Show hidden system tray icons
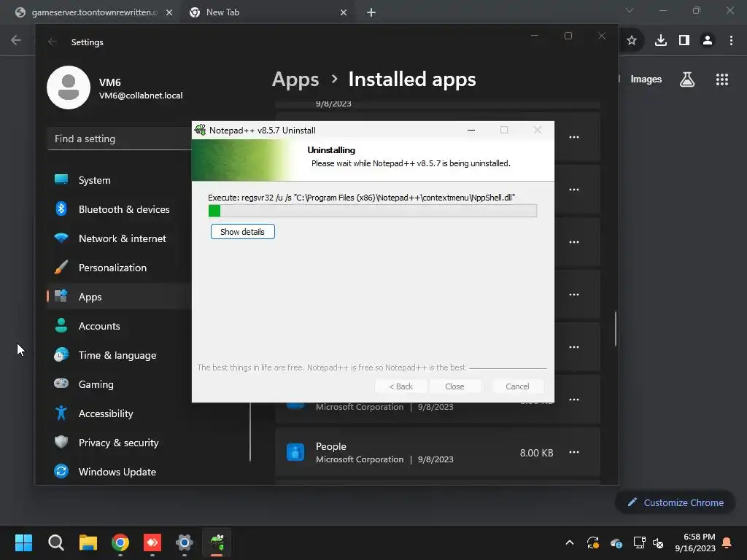The height and width of the screenshot is (560, 747). (x=569, y=542)
